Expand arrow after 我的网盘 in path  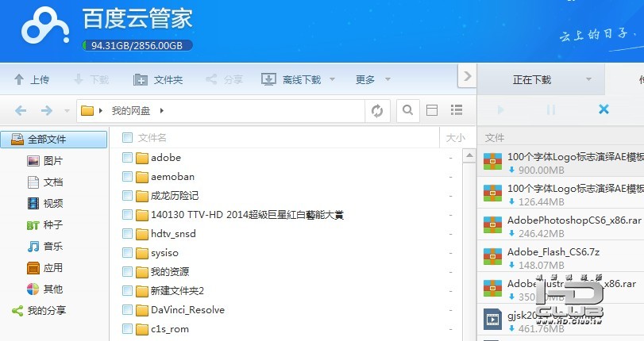(162, 110)
